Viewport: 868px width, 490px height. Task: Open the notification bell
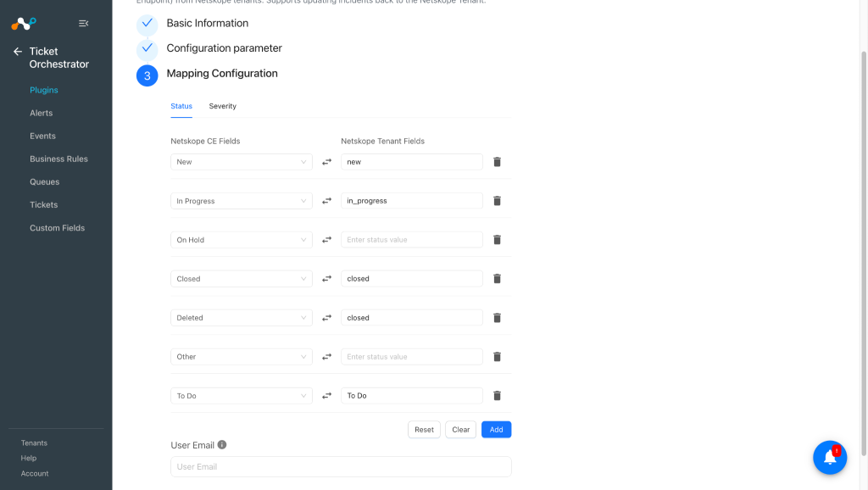(829, 457)
